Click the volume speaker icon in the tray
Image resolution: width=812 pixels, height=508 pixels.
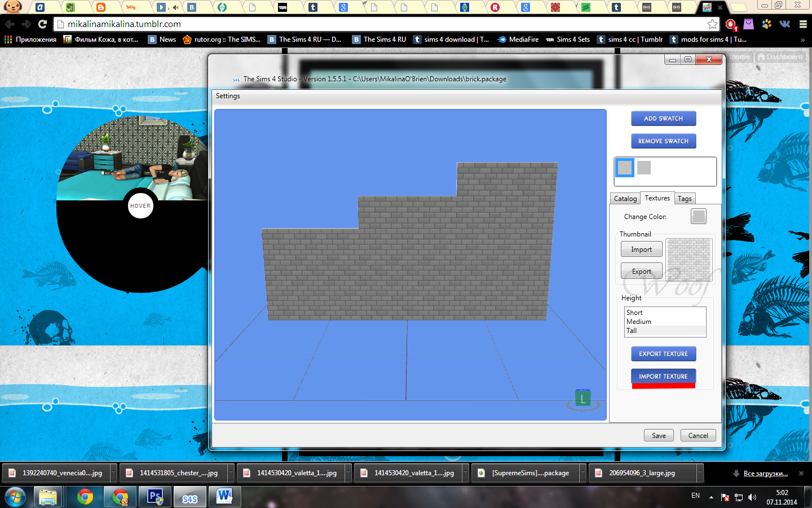(752, 497)
